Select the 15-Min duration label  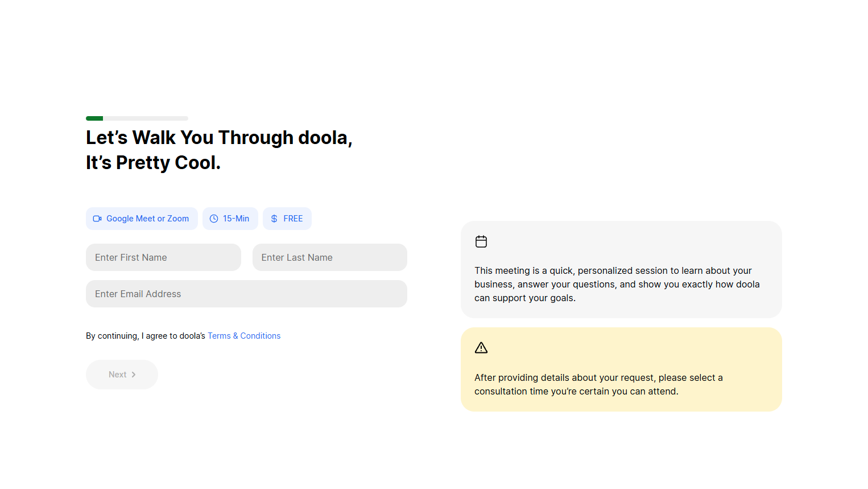pyautogui.click(x=236, y=219)
